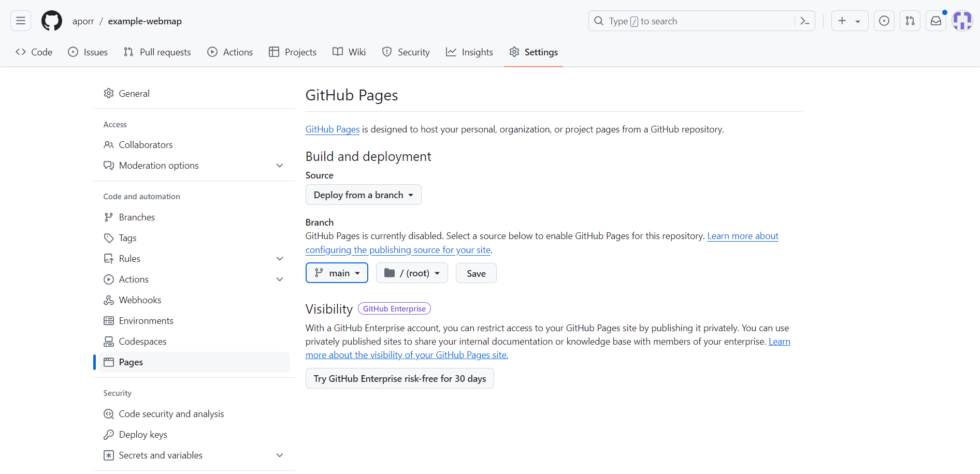980x474 pixels.
Task: Click the play icon beside sidebar Actions
Action: [109, 279]
